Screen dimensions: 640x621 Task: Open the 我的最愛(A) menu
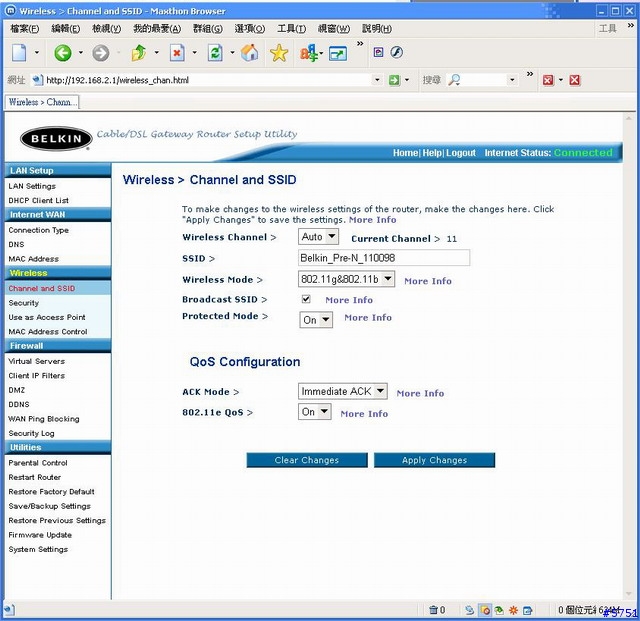click(157, 29)
